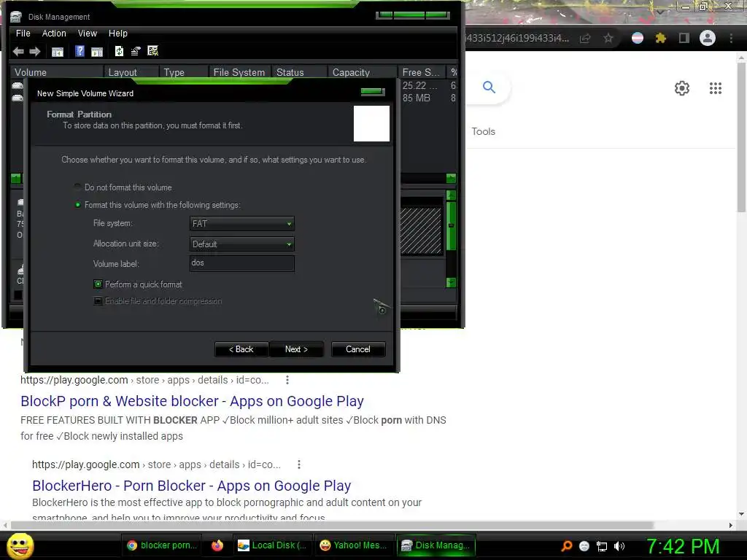
Task: Switch to Disk Management taskbar item
Action: coord(436,545)
